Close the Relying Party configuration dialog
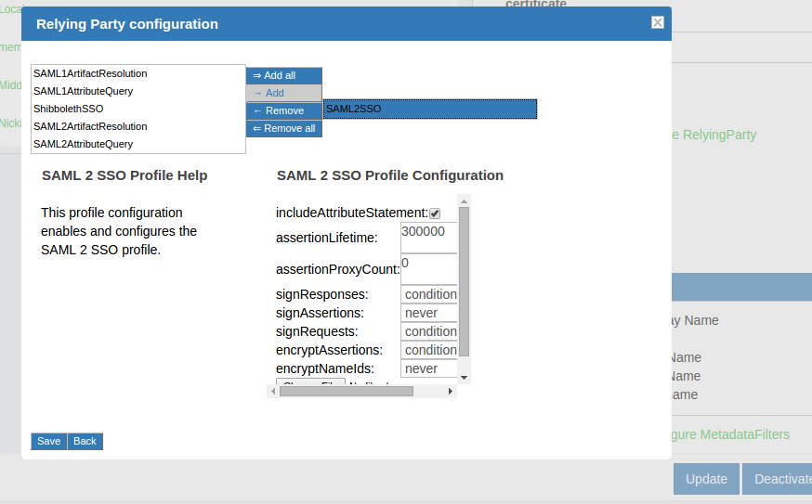812x504 pixels. (x=658, y=23)
